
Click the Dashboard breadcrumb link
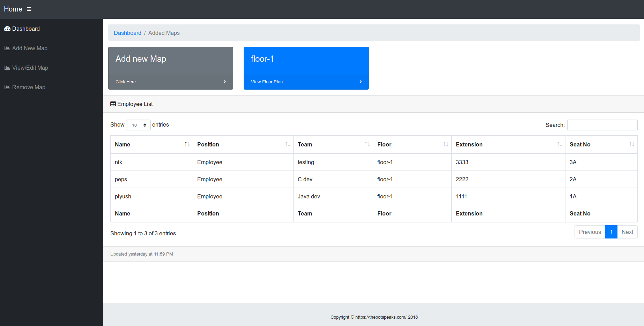tap(127, 33)
